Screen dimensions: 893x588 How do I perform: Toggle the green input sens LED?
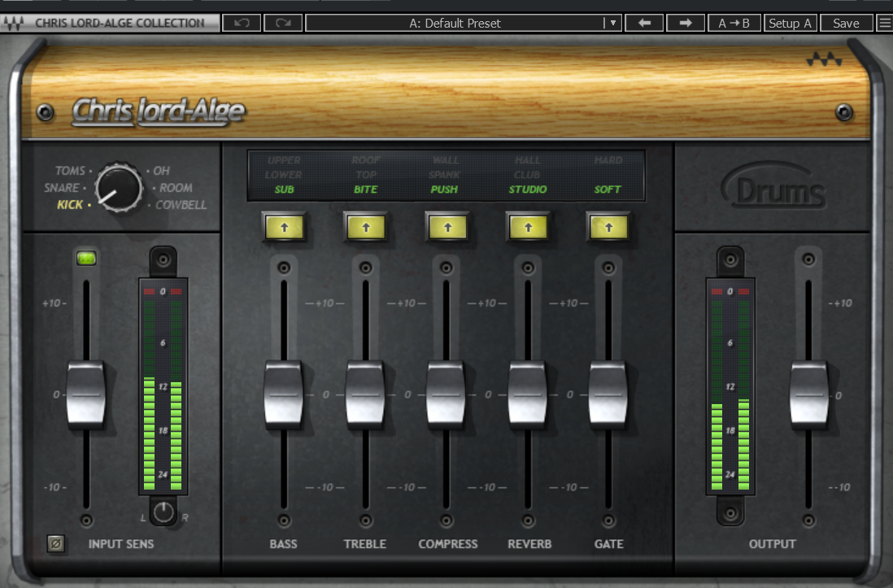86,258
